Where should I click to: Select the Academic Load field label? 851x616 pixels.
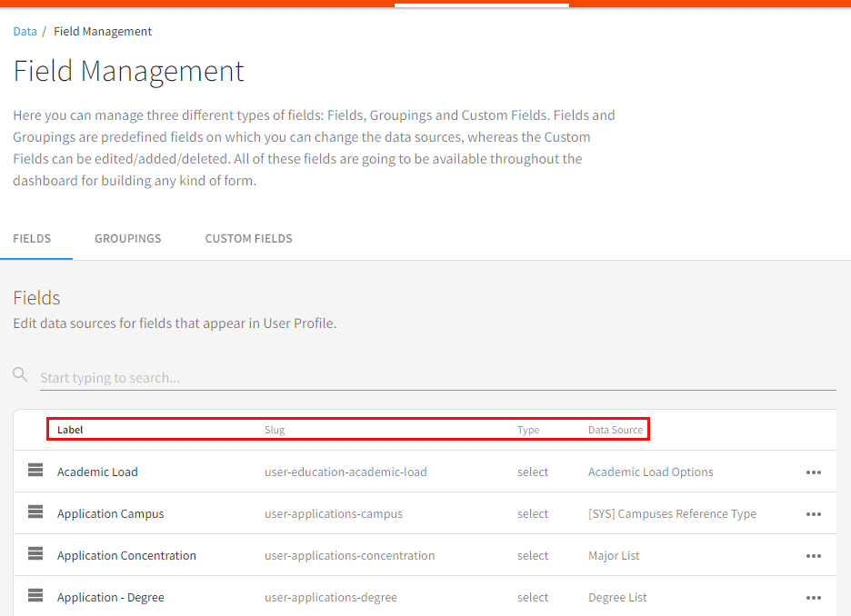[97, 472]
